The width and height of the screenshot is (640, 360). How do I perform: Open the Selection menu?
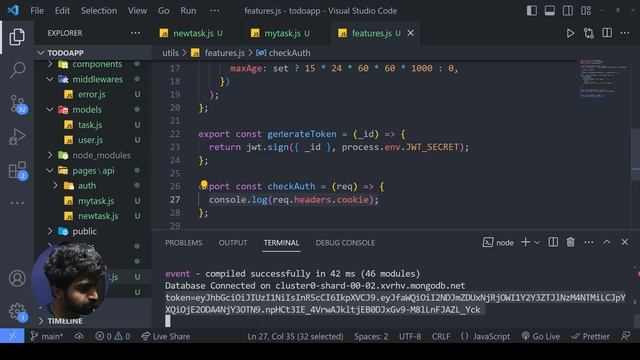[99, 11]
